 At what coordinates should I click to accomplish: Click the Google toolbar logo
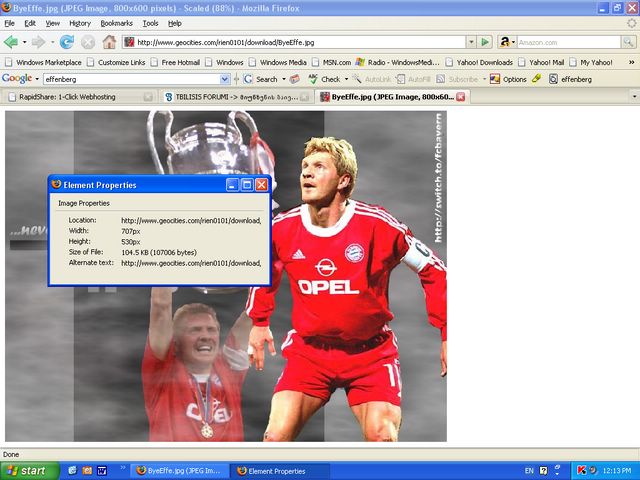click(x=17, y=78)
